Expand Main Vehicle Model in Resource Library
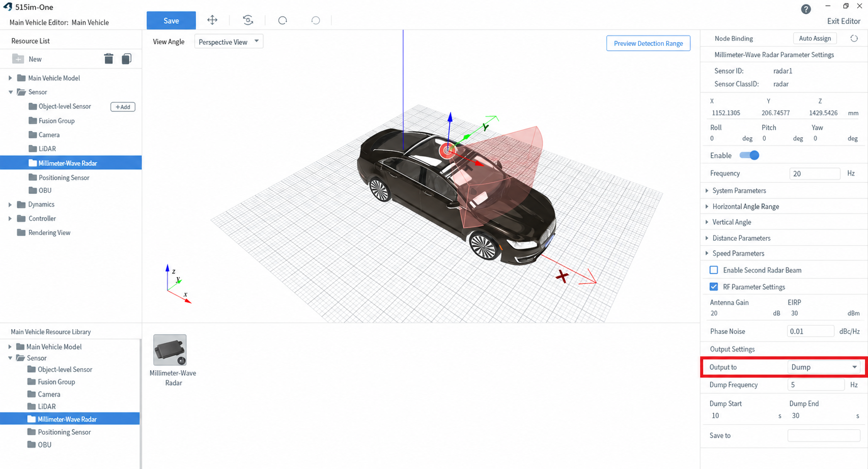The image size is (868, 469). [10, 347]
